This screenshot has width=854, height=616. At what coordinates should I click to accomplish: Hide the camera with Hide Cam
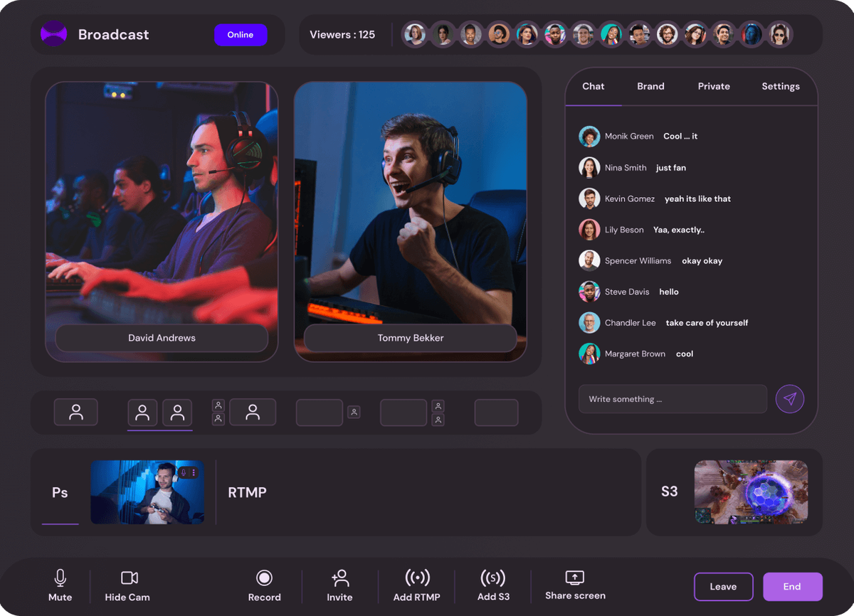coord(127,586)
